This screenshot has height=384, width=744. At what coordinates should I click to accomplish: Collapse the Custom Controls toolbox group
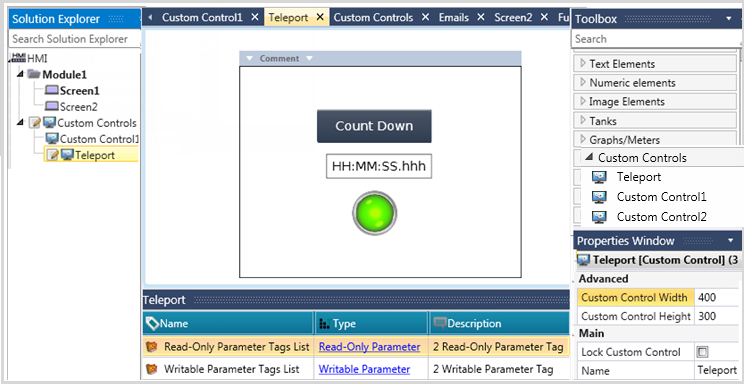pyautogui.click(x=589, y=157)
